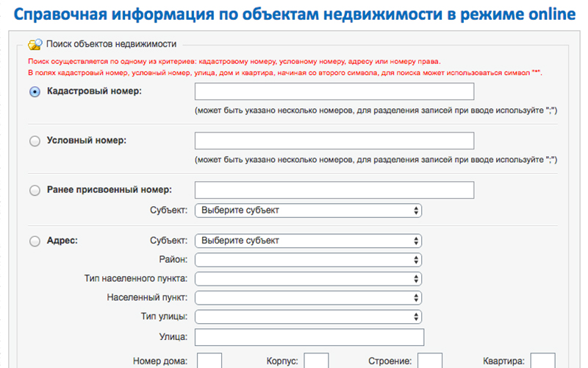Click the Кадастровый номер label
The height and width of the screenshot is (368, 588).
(x=94, y=91)
